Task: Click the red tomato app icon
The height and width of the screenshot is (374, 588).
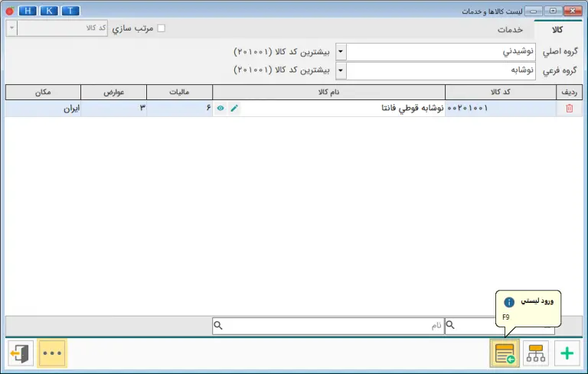Action: coord(10,11)
